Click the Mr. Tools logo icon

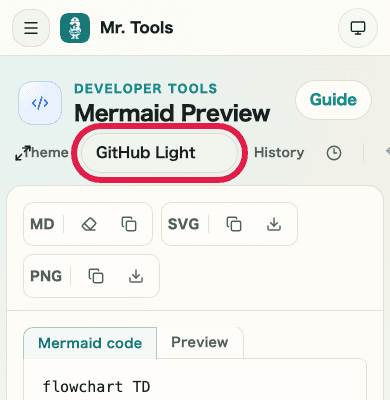(75, 28)
